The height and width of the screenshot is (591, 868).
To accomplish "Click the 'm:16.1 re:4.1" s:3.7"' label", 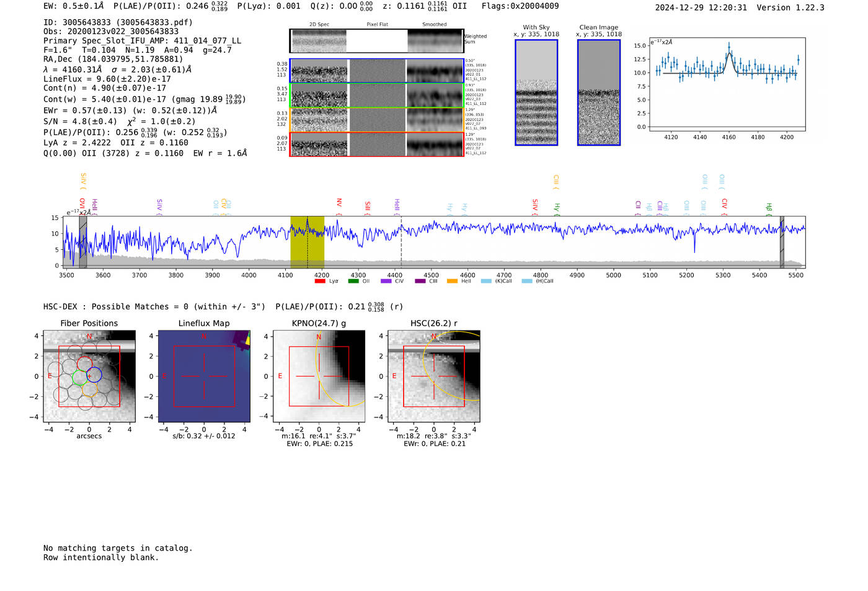I will [x=319, y=436].
